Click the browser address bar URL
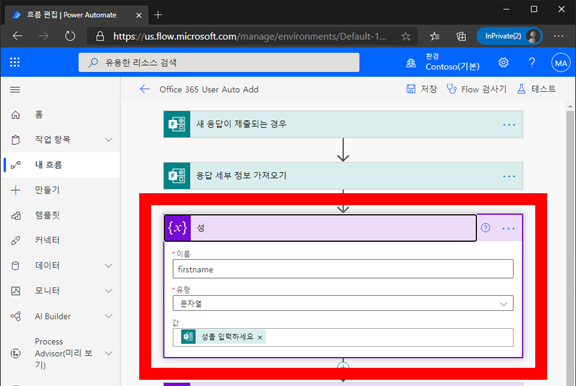The width and height of the screenshot is (576, 386). pyautogui.click(x=250, y=36)
